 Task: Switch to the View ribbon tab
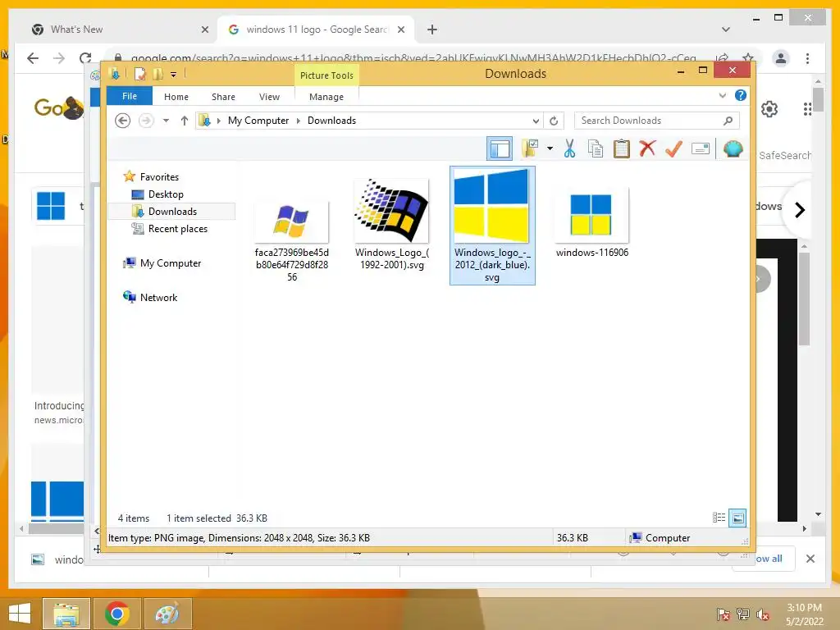(x=269, y=97)
